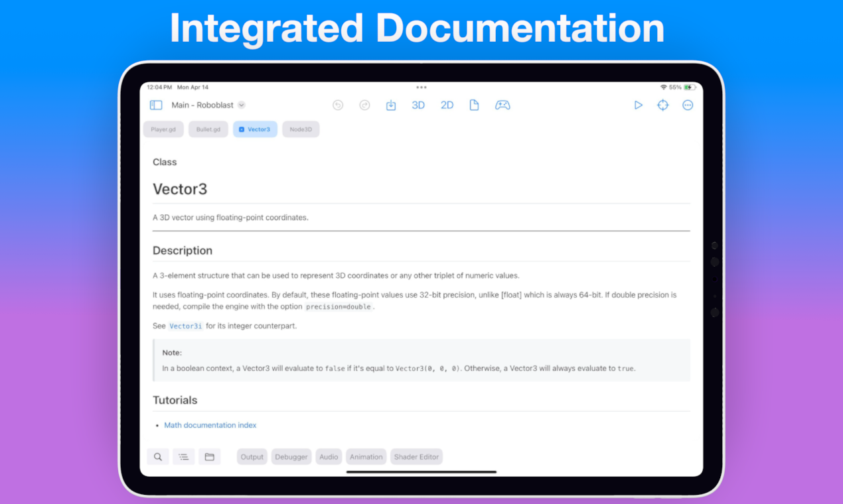843x504 pixels.
Task: Toggle the sidebar panel icon
Action: (156, 105)
